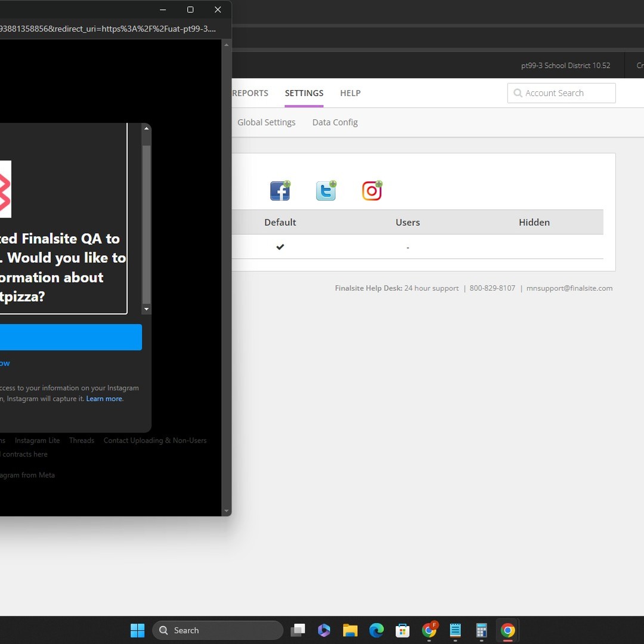Open Chrome with the F profile badge
644x644 pixels.
coord(429,630)
